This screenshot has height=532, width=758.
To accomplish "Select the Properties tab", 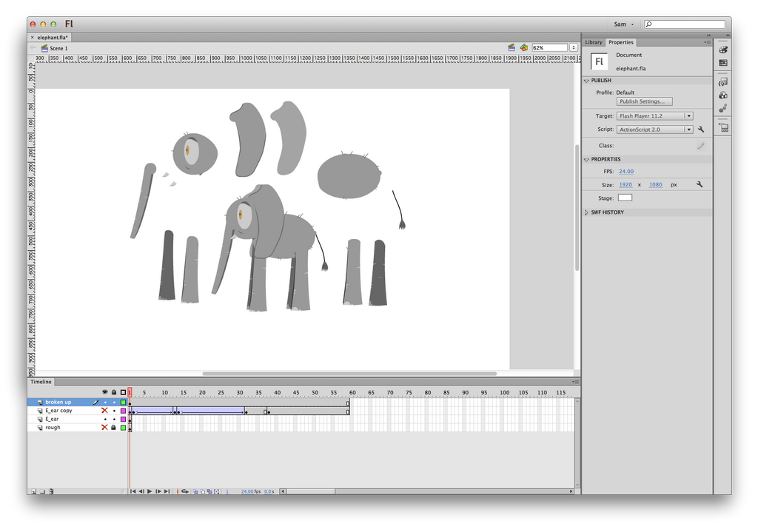I will [621, 42].
